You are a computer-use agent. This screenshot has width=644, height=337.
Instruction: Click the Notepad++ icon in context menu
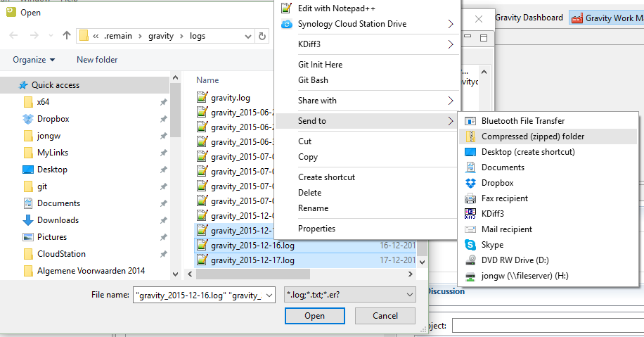click(286, 8)
